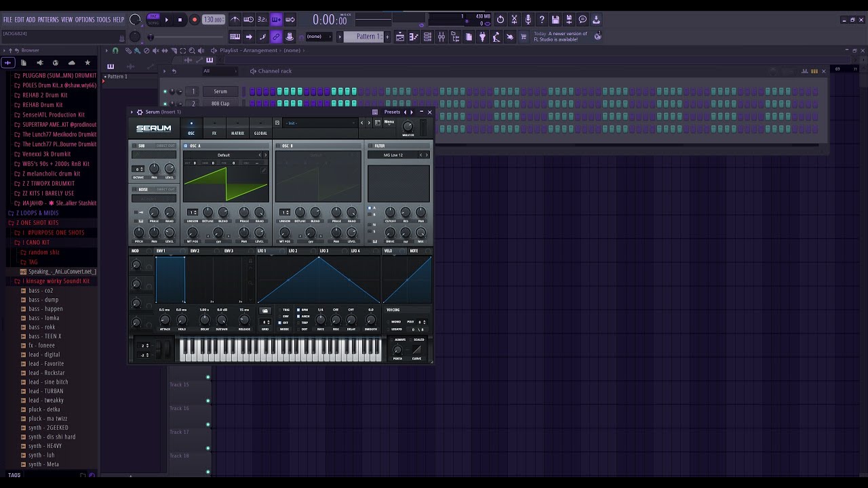Toggle OSC B enable switch in Serum
Viewport: 868px width, 488px height.
[x=277, y=146]
